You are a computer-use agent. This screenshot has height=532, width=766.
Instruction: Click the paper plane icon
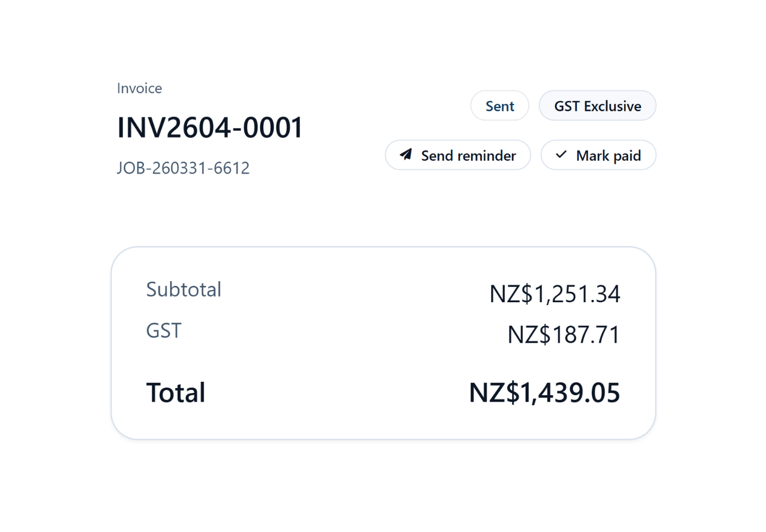406,155
